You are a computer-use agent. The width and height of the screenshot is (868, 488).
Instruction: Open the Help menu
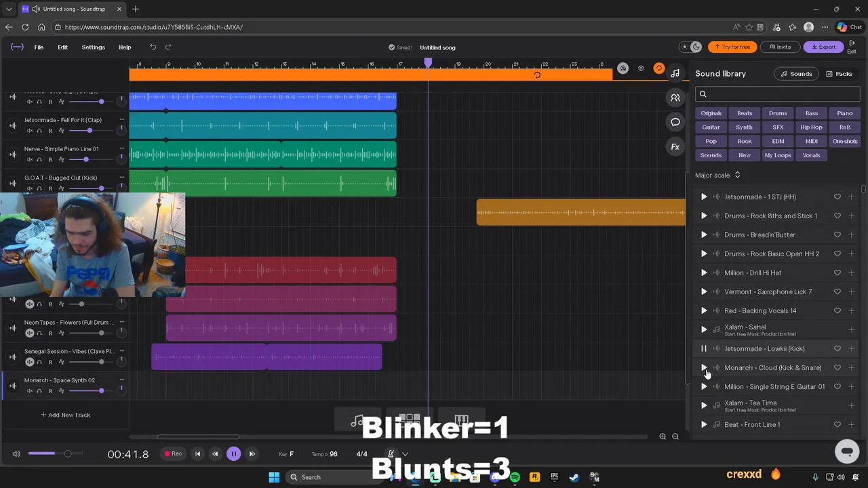point(125,47)
